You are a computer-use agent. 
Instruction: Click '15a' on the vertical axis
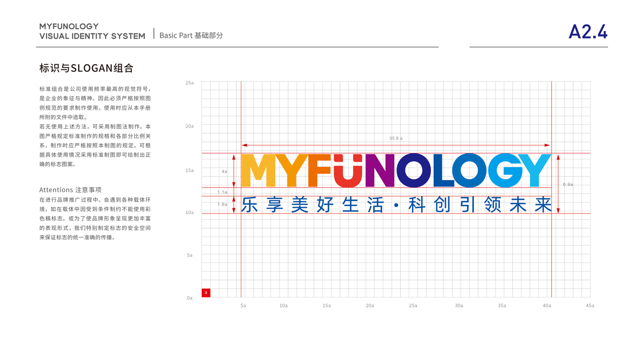[190, 170]
